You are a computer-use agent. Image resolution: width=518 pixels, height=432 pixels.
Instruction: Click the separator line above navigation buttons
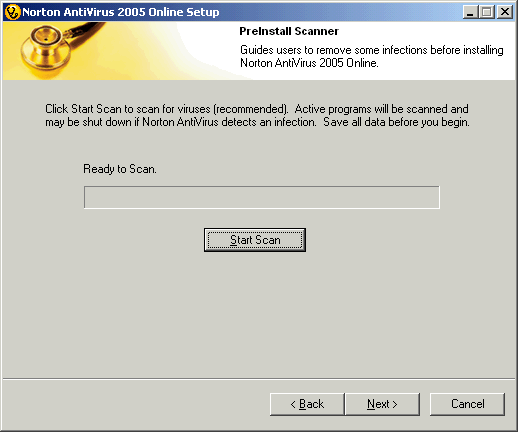tap(259, 379)
